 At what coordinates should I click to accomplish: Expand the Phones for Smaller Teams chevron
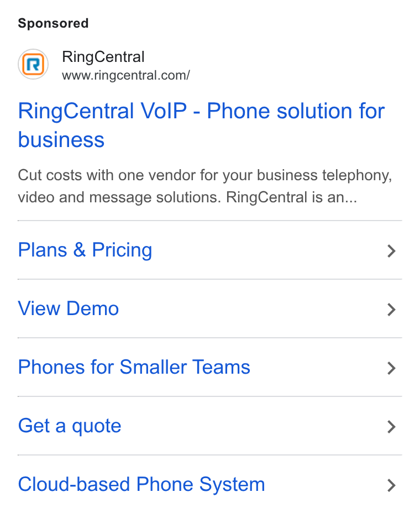tap(391, 368)
